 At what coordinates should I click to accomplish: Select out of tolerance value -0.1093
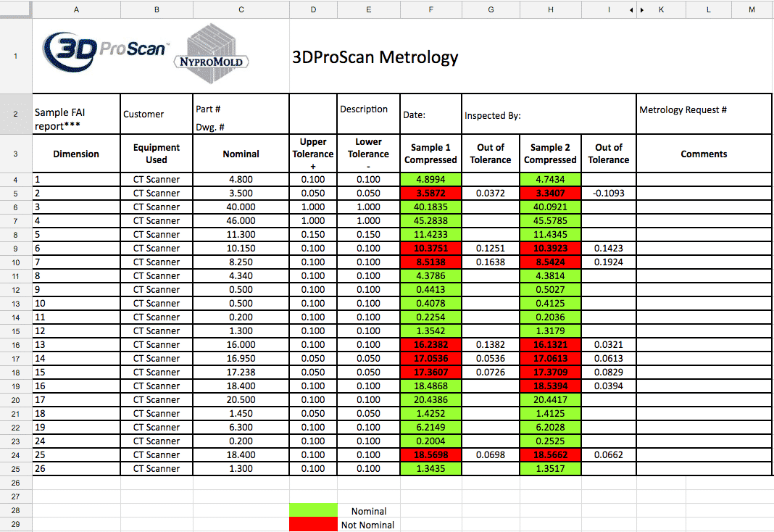tap(609, 194)
